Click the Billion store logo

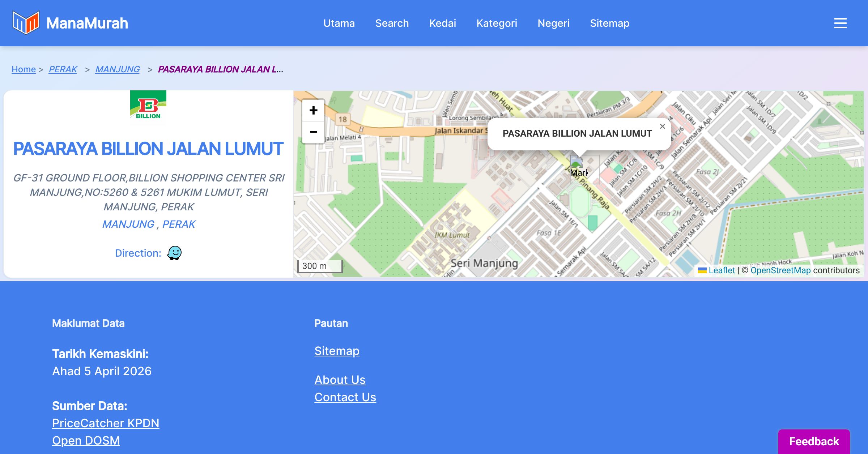click(x=148, y=107)
